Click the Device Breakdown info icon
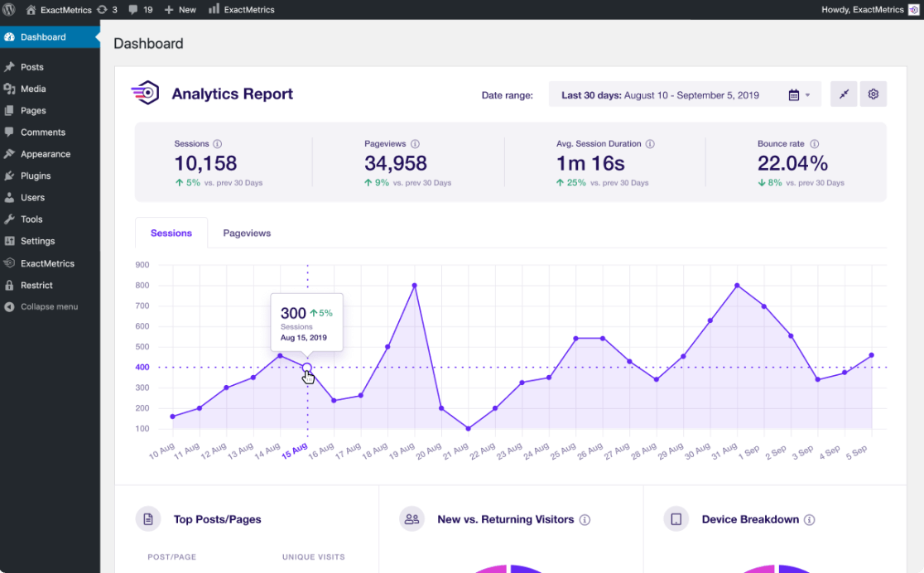924x573 pixels. tap(810, 519)
